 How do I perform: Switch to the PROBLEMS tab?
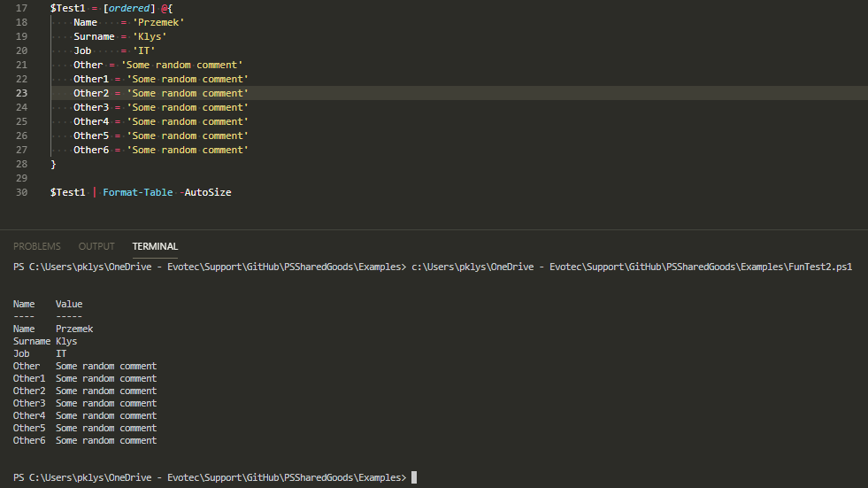coord(37,246)
